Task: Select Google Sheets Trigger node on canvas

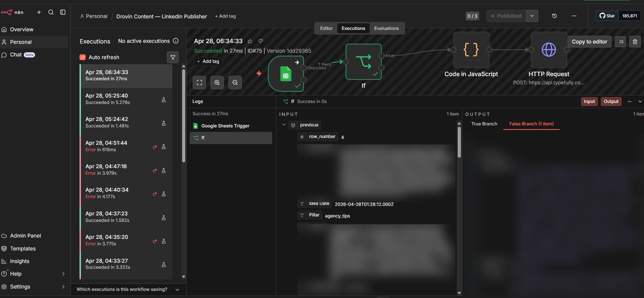Action: [286, 74]
